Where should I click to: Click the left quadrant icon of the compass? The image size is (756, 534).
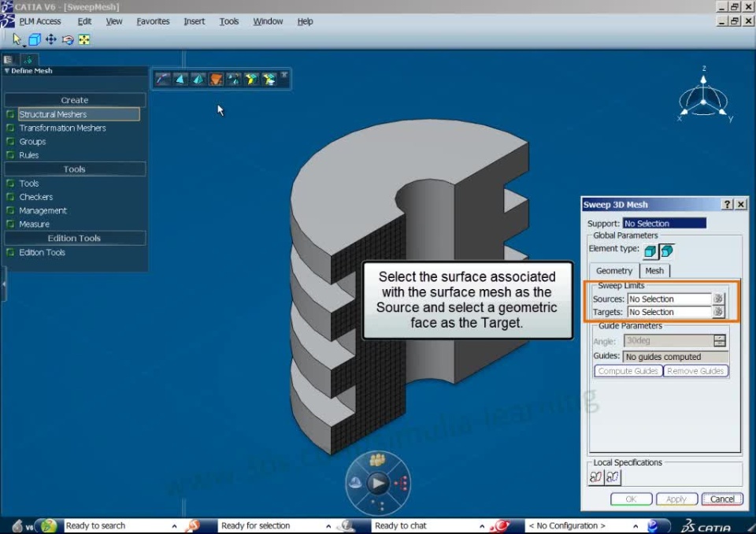(355, 482)
